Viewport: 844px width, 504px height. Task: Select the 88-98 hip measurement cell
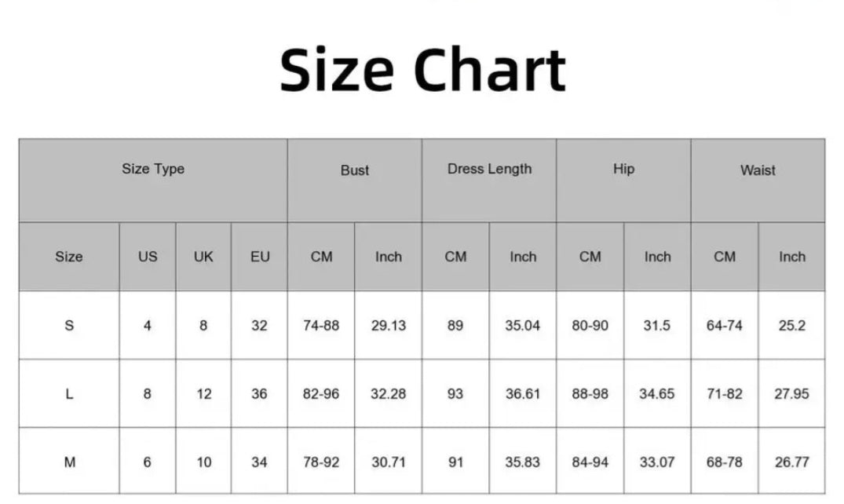coord(590,393)
